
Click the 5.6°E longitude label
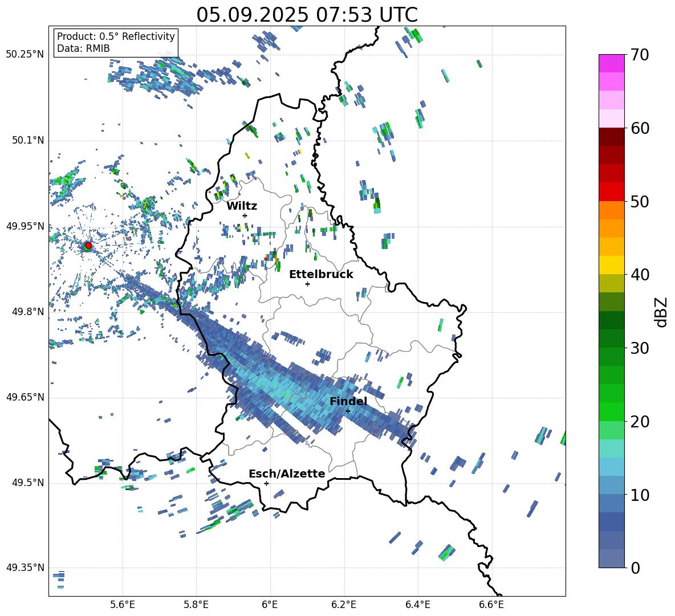123,605
